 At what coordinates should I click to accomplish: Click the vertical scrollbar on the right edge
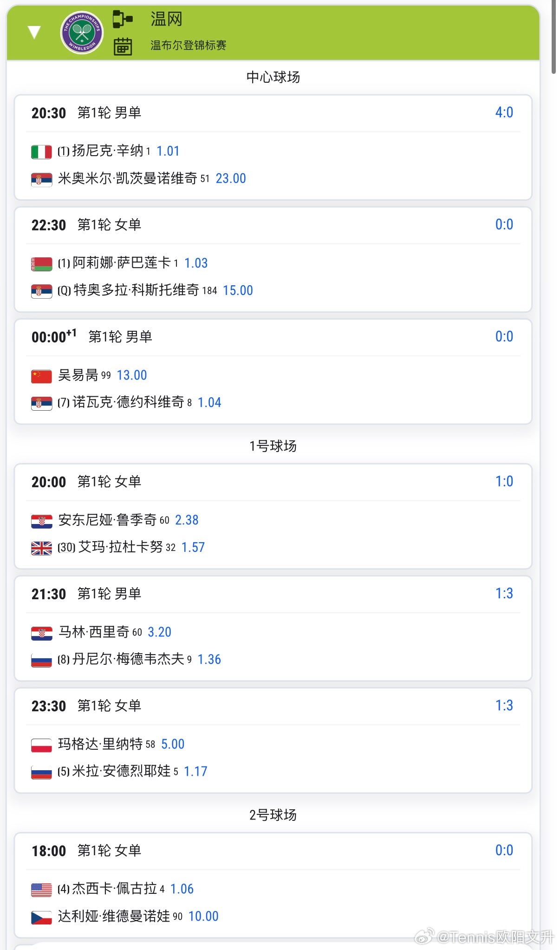[553, 37]
